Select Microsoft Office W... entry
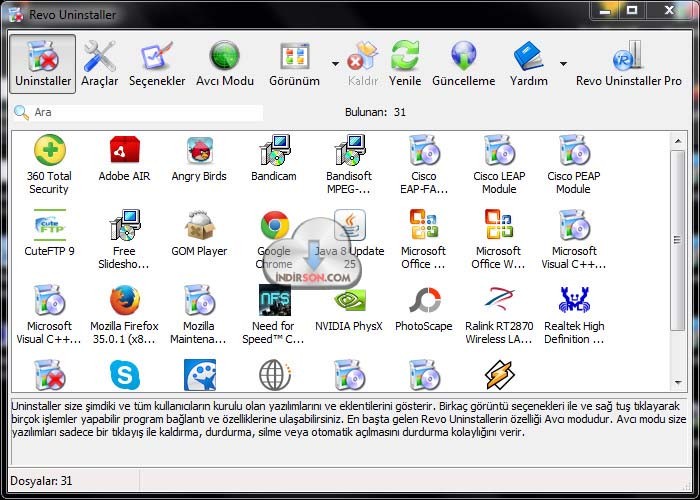 (x=499, y=240)
